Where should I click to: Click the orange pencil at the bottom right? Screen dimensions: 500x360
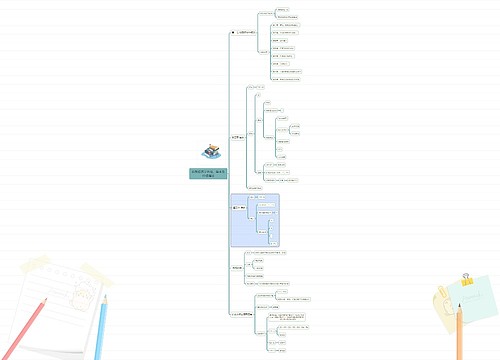pyautogui.click(x=459, y=332)
